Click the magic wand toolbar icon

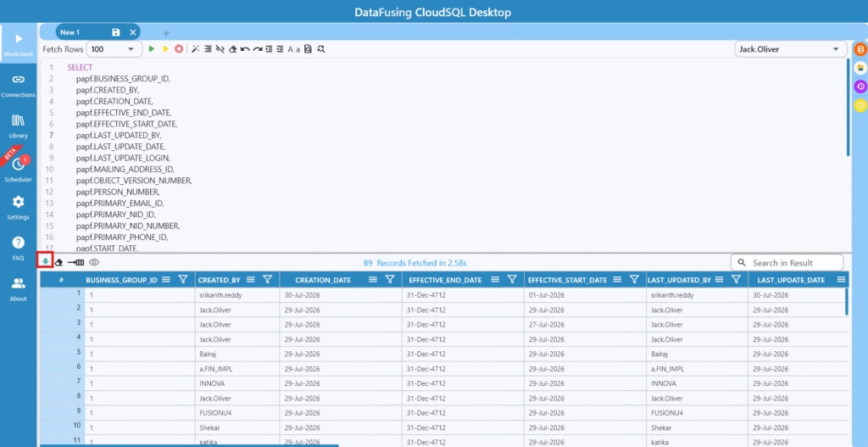point(196,49)
